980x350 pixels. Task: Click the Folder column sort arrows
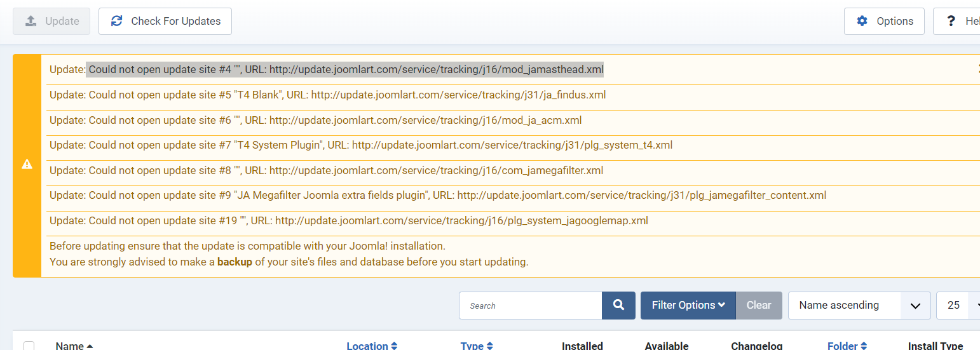[864, 346]
